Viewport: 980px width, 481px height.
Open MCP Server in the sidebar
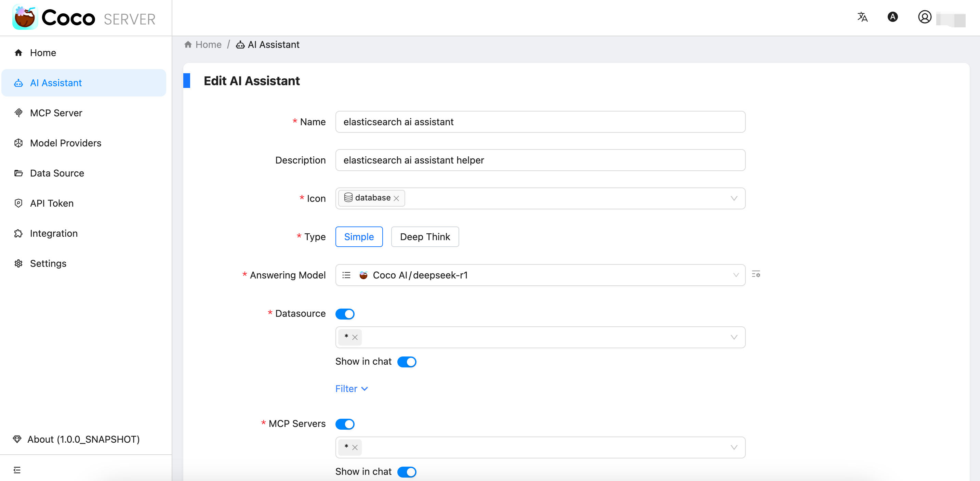(84, 113)
